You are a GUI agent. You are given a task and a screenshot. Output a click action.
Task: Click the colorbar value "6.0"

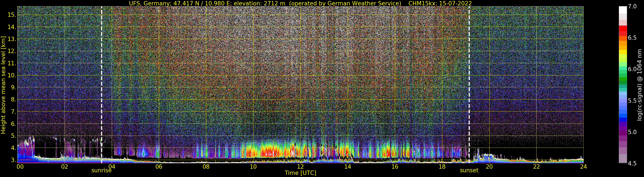tap(632, 69)
